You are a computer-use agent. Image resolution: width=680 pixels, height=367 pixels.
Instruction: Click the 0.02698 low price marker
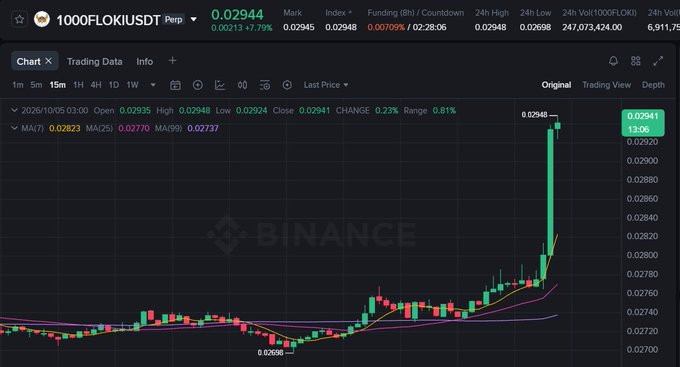point(270,353)
